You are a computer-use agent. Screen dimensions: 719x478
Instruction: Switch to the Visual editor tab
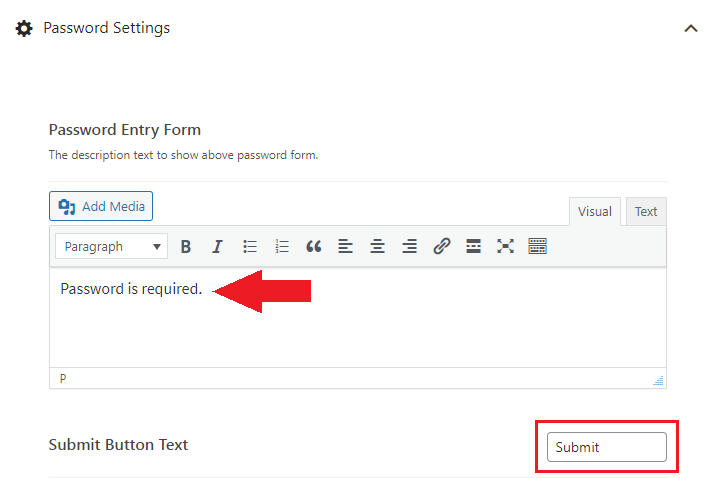595,211
